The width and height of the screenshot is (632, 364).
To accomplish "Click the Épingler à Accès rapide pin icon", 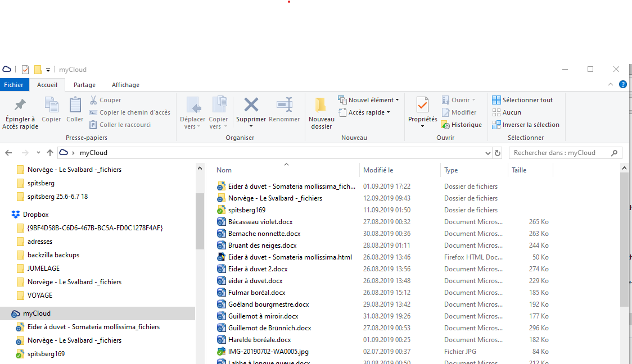I will [x=20, y=105].
